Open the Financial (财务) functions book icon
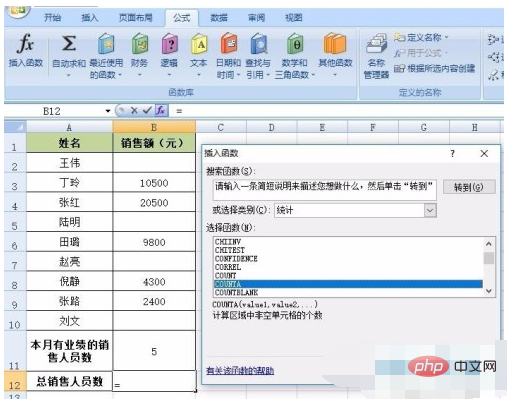Viewport: 507px width, 399px height. coord(140,44)
